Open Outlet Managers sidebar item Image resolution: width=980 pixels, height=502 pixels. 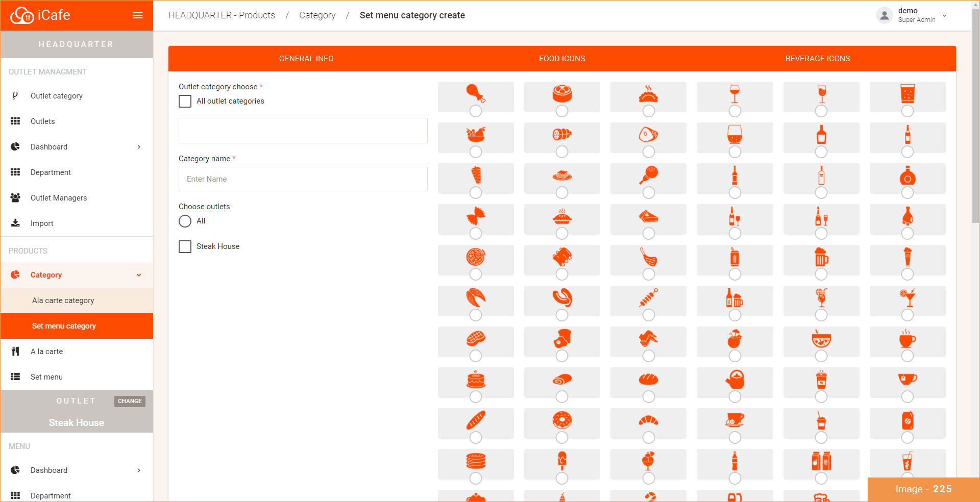[77, 198]
